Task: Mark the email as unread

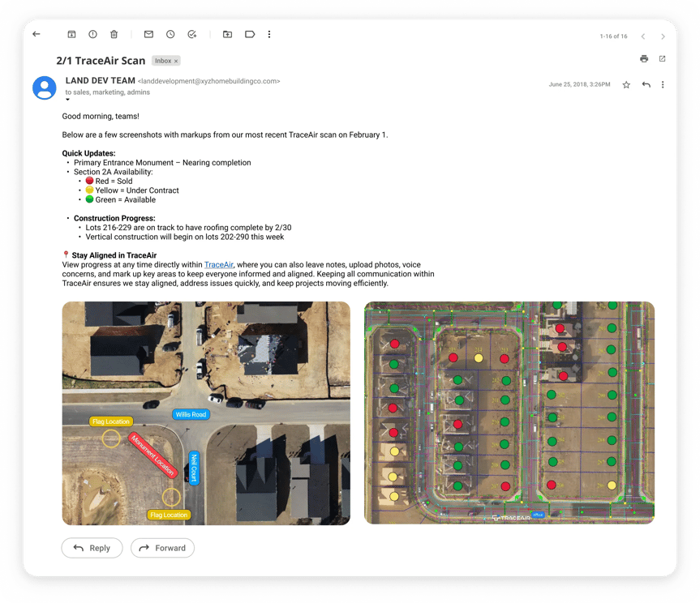Action: pyautogui.click(x=148, y=34)
